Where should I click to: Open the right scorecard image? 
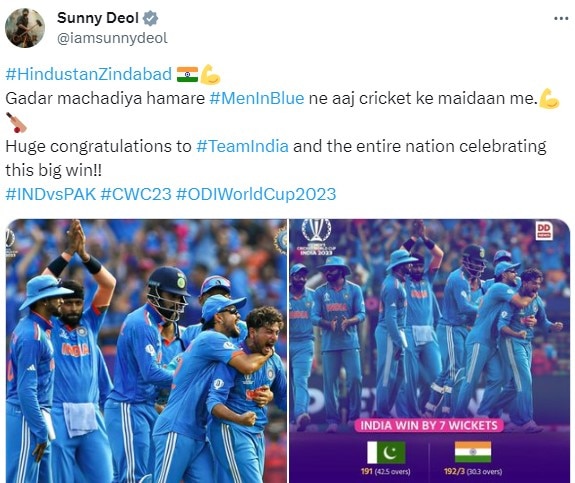click(x=430, y=351)
